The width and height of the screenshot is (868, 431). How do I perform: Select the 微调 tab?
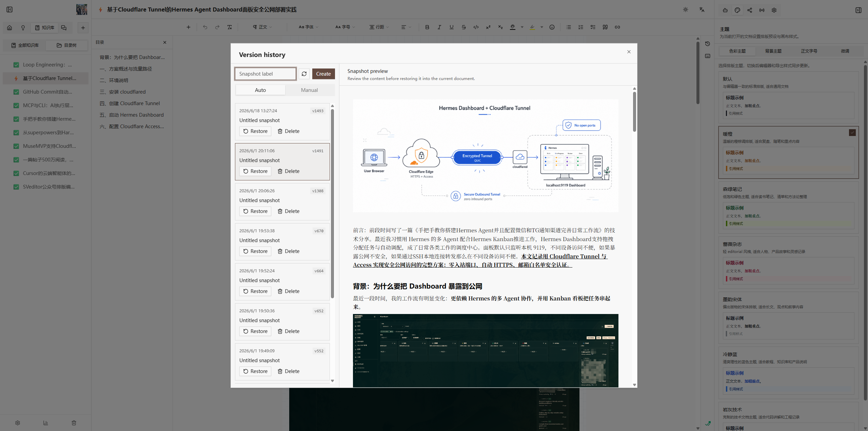(x=845, y=51)
